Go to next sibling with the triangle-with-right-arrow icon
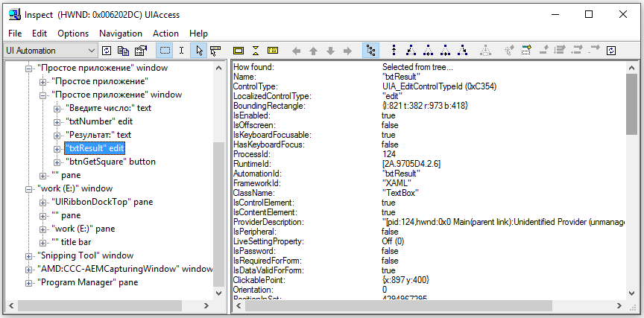 [445, 51]
